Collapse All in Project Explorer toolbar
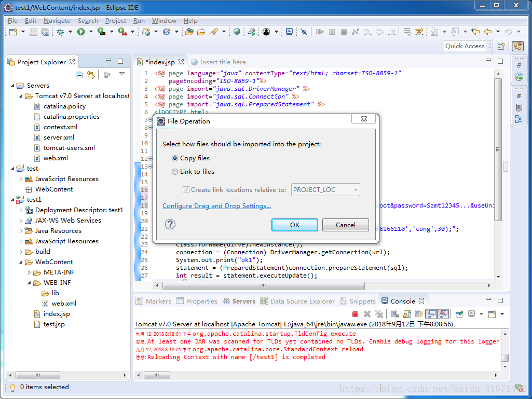Image resolution: width=532 pixels, height=399 pixels. (79, 75)
